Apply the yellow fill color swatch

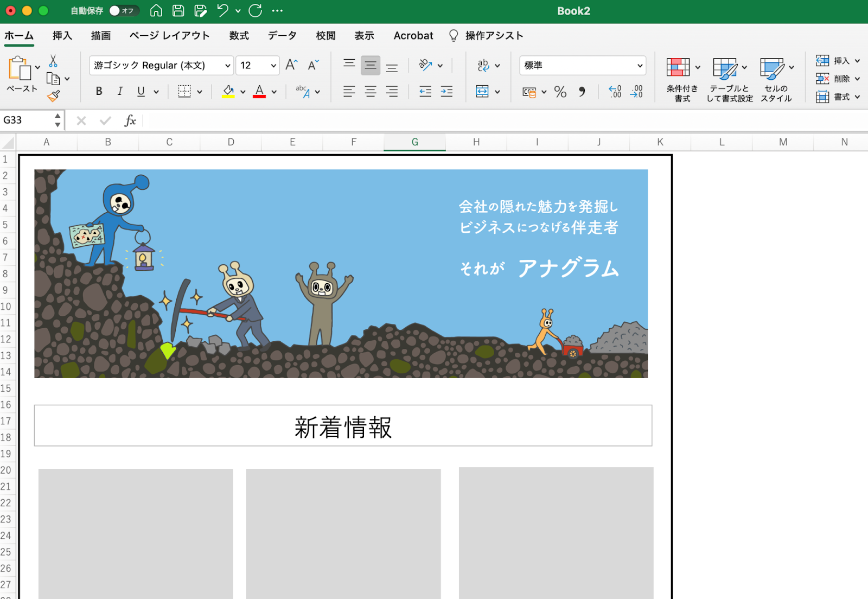coord(228,92)
